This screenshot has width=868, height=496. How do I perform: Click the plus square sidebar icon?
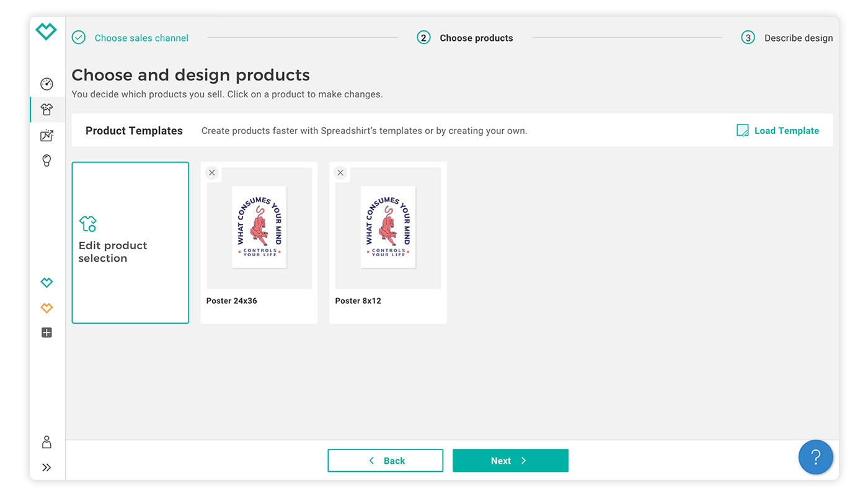tap(46, 333)
